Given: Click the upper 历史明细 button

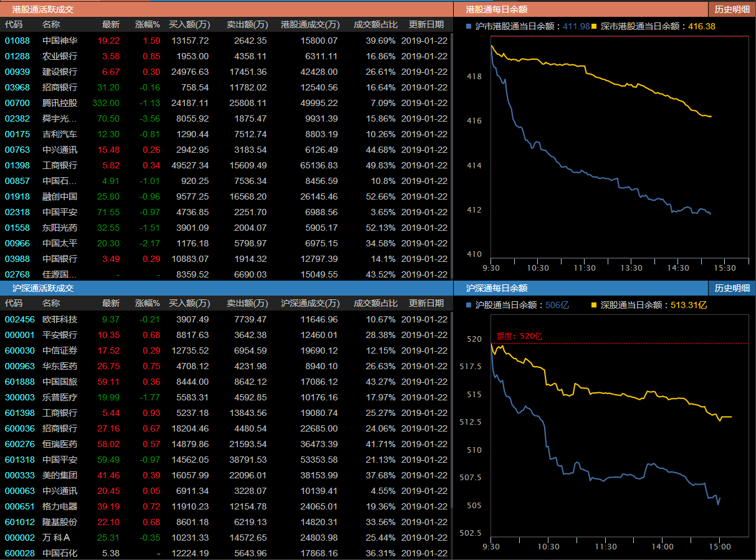Looking at the screenshot, I should click(x=732, y=9).
